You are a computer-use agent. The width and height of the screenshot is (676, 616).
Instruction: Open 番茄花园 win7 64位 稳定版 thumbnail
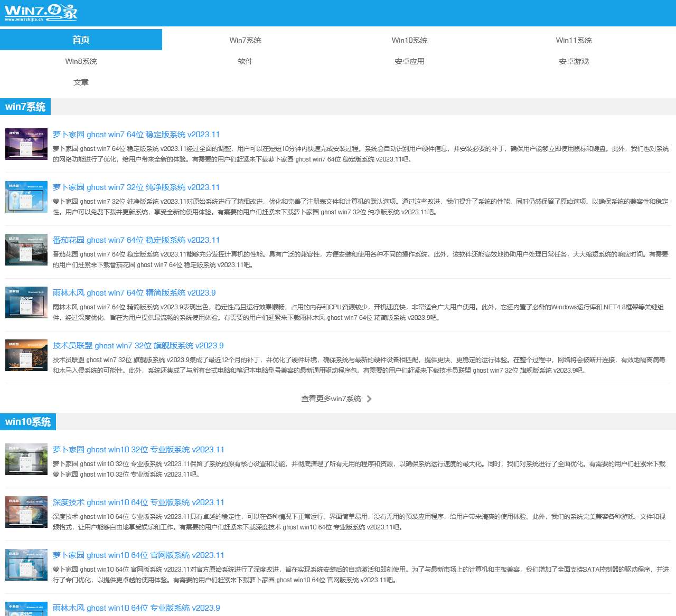[x=26, y=250]
